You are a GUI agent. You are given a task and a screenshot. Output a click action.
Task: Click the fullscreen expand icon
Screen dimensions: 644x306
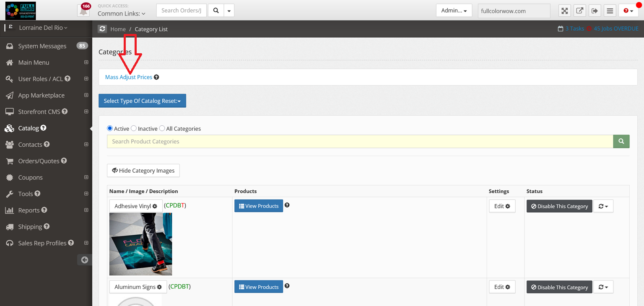(x=565, y=11)
